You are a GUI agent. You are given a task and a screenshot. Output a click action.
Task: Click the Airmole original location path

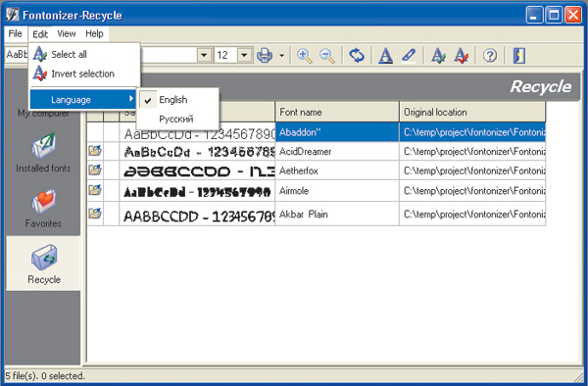(x=473, y=191)
